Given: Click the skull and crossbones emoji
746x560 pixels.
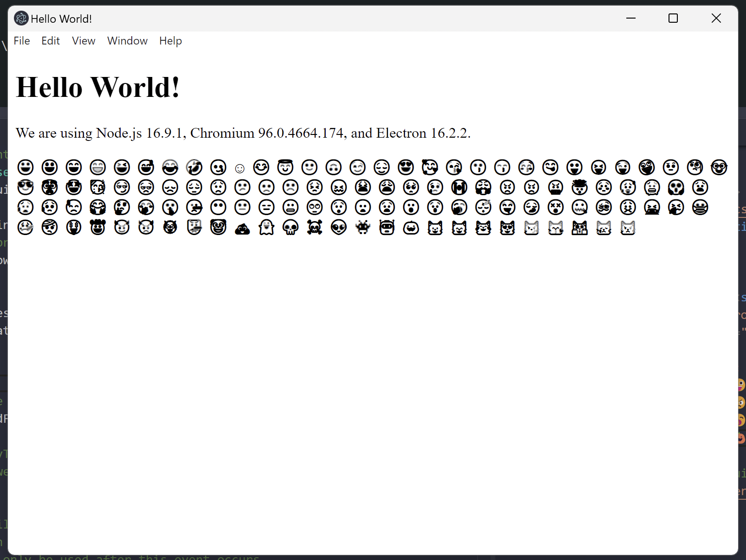Looking at the screenshot, I should tap(315, 227).
